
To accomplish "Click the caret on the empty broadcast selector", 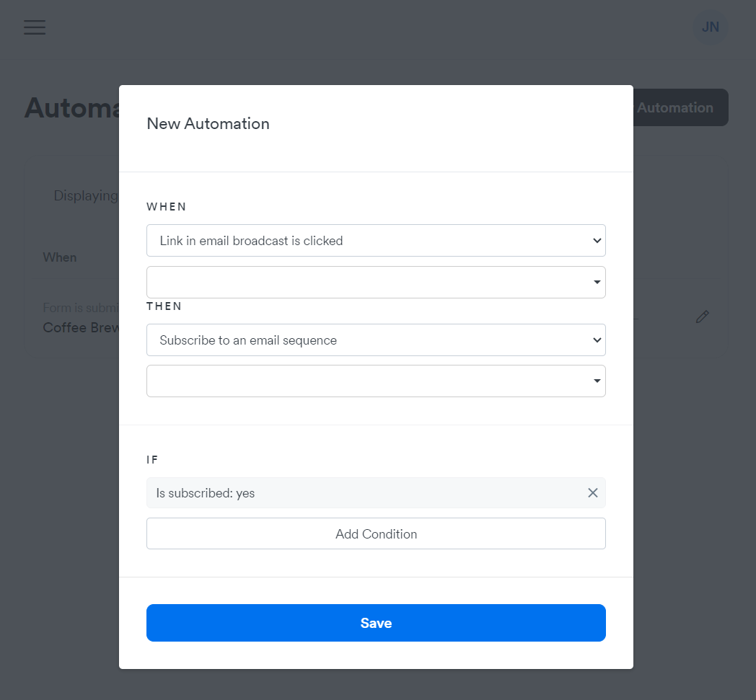I will pyautogui.click(x=597, y=283).
